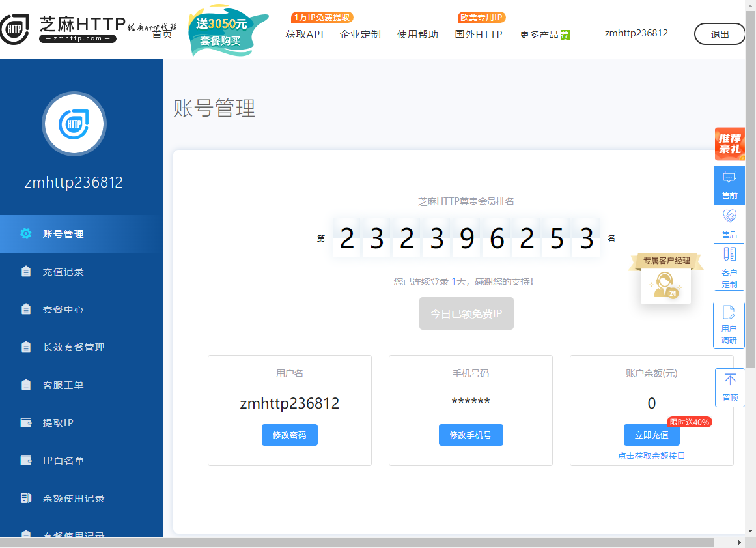
Task: Click the 今日已领免费IP button
Action: tap(466, 313)
